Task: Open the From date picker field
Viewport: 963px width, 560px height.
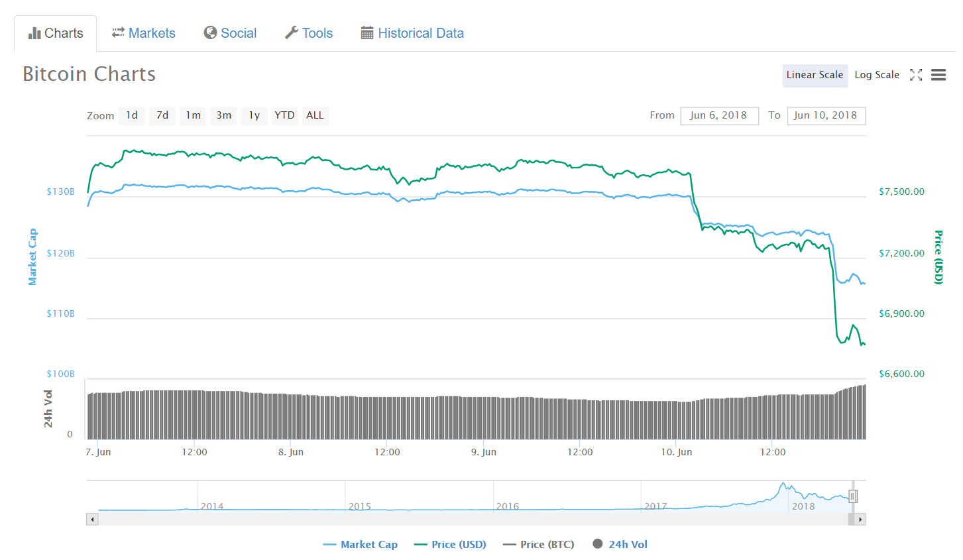Action: coord(719,115)
